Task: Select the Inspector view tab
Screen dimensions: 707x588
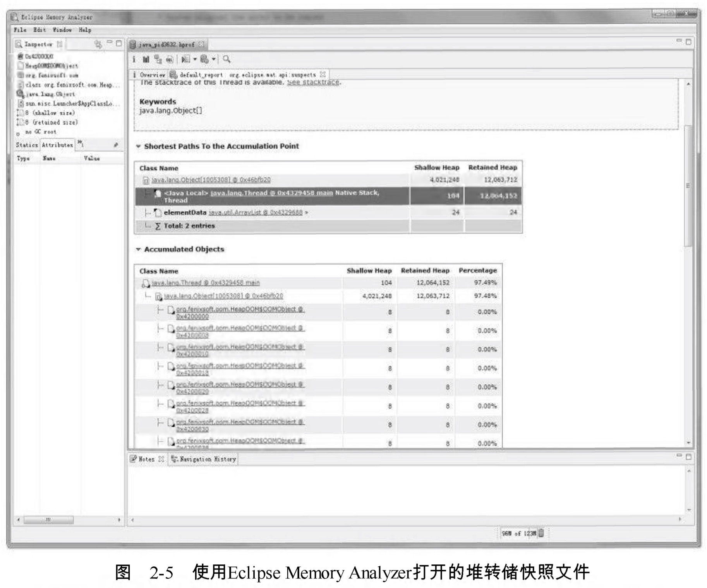Action: pos(38,44)
